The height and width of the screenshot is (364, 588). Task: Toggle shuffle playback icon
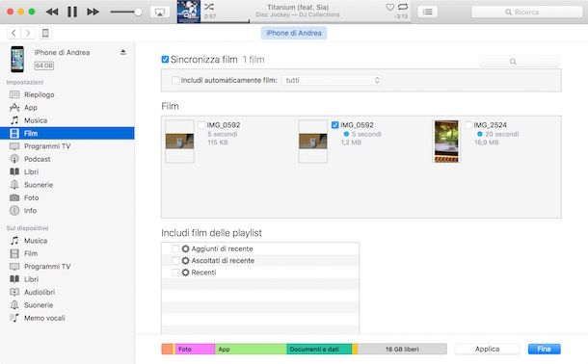pyautogui.click(x=209, y=7)
